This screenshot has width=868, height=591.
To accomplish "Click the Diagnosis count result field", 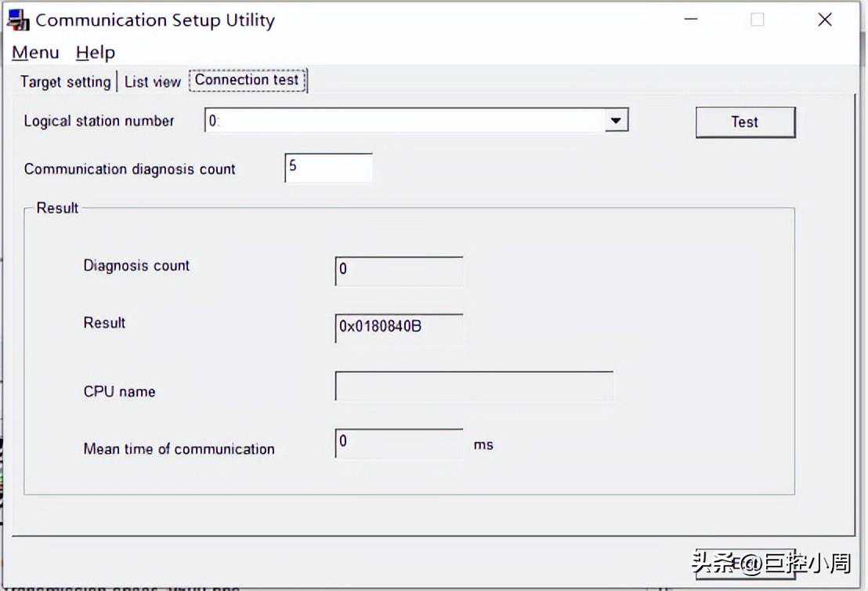I will click(x=399, y=270).
